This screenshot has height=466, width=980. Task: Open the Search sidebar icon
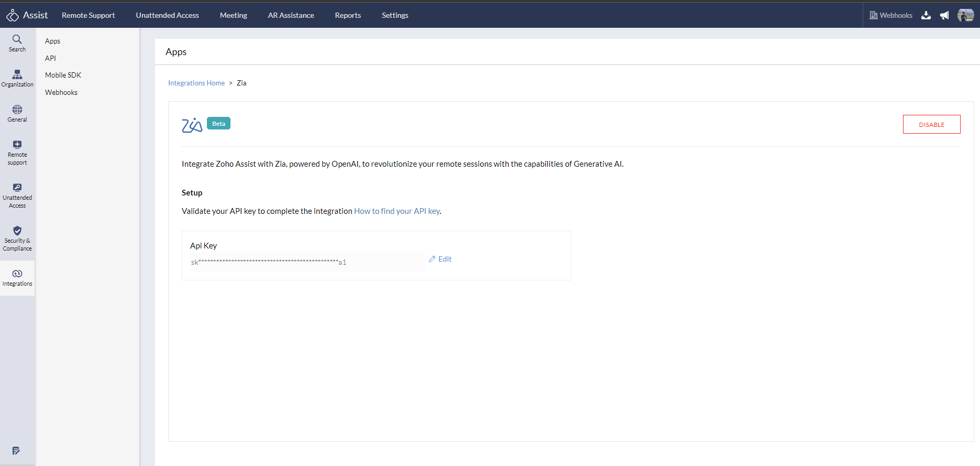(17, 43)
